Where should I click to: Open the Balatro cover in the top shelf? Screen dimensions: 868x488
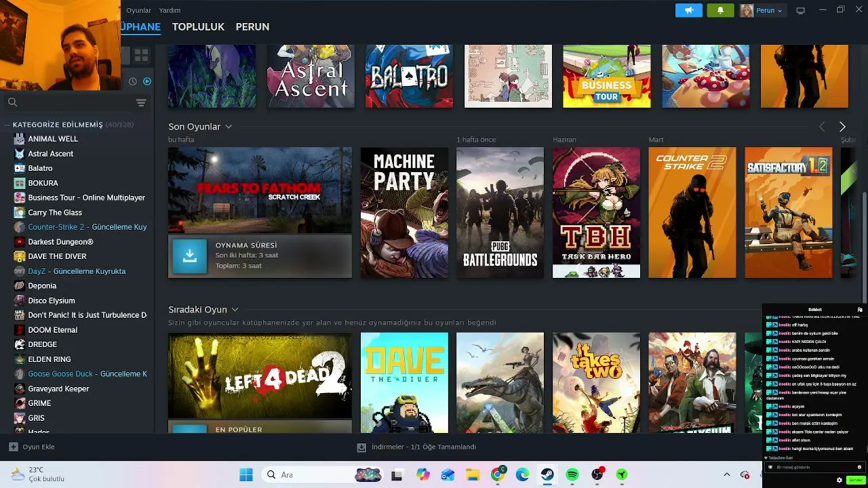pos(409,76)
